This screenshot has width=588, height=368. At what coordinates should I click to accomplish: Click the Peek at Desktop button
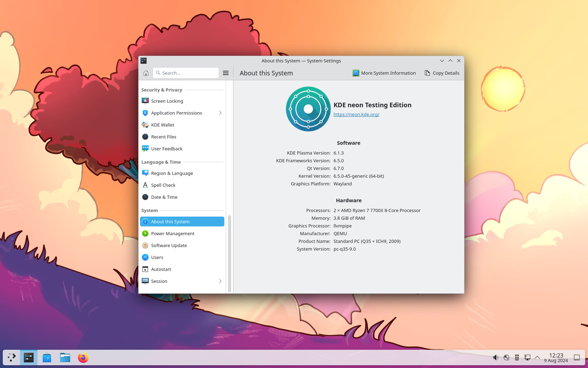pyautogui.click(x=577, y=357)
